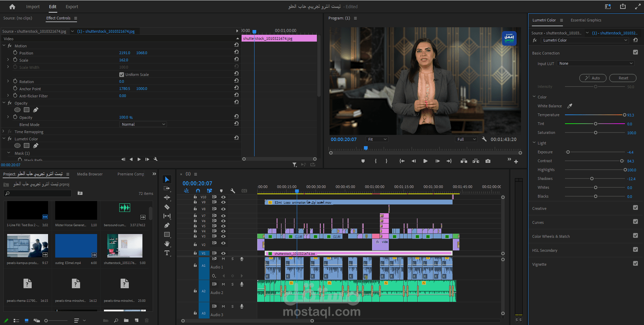Viewport: 644px width, 325px height.
Task: Pick White Balance eyedropper
Action: point(570,106)
